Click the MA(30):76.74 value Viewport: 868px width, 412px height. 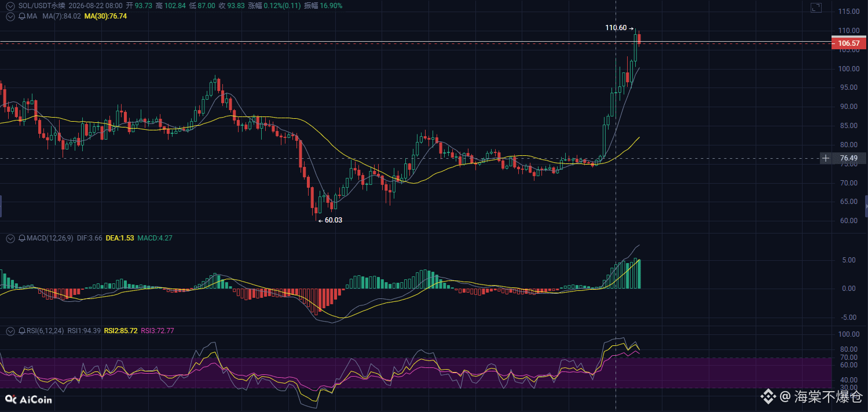(105, 16)
